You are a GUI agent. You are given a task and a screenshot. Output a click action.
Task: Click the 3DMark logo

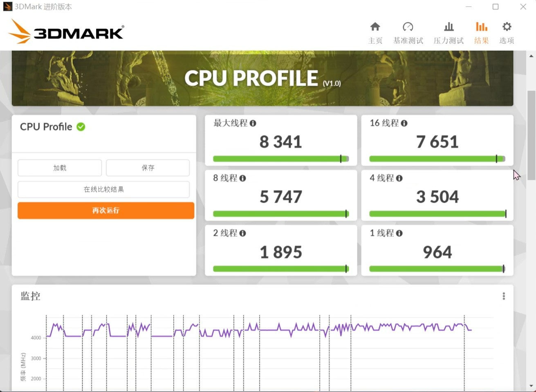coord(66,31)
